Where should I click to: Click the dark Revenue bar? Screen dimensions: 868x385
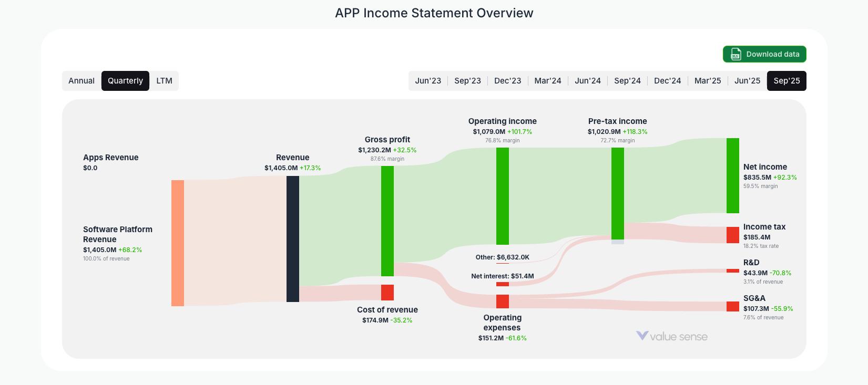[293, 241]
